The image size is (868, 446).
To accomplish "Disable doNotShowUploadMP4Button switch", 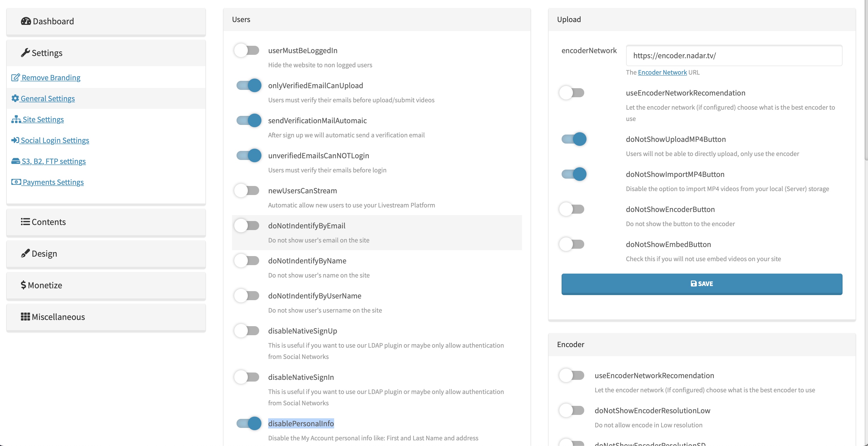I will pos(574,139).
